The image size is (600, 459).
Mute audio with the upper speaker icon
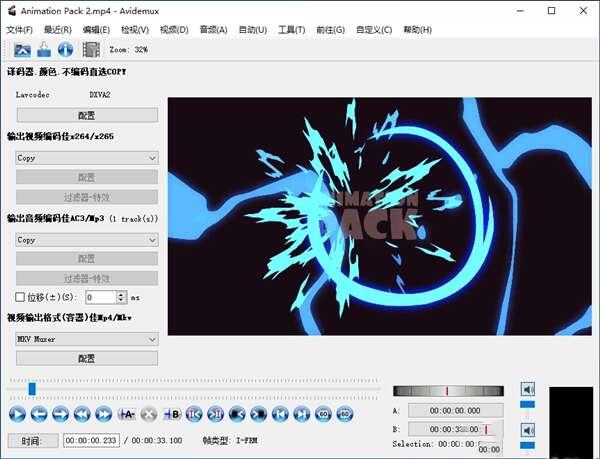click(528, 389)
